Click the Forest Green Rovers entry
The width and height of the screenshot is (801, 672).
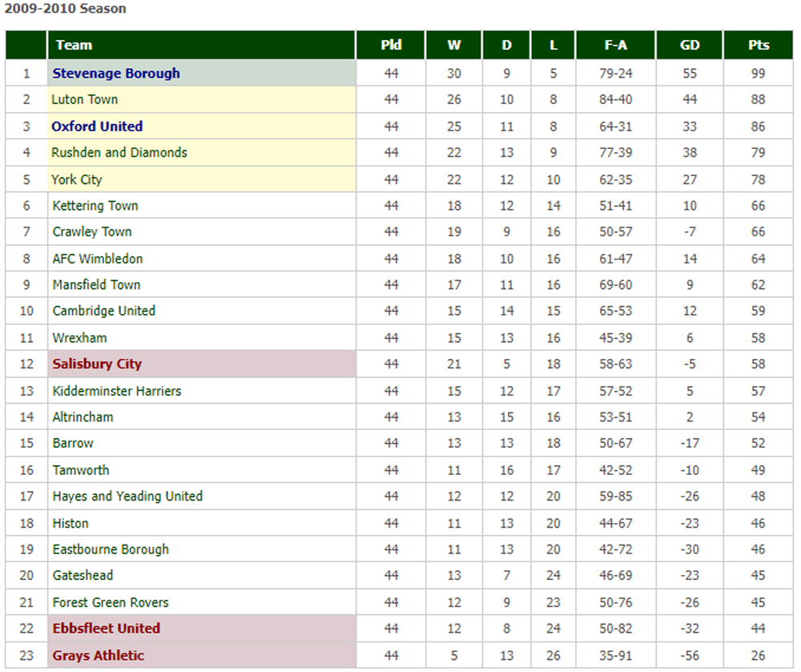click(x=111, y=602)
